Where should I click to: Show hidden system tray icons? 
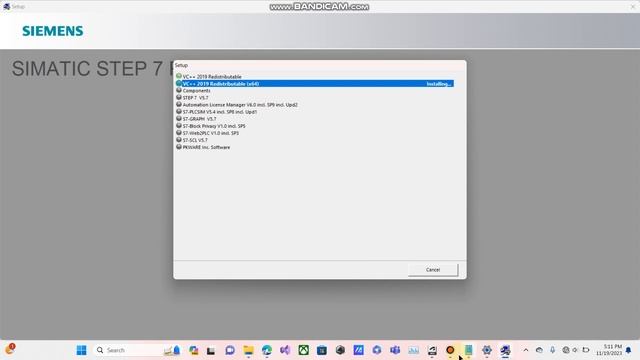526,350
